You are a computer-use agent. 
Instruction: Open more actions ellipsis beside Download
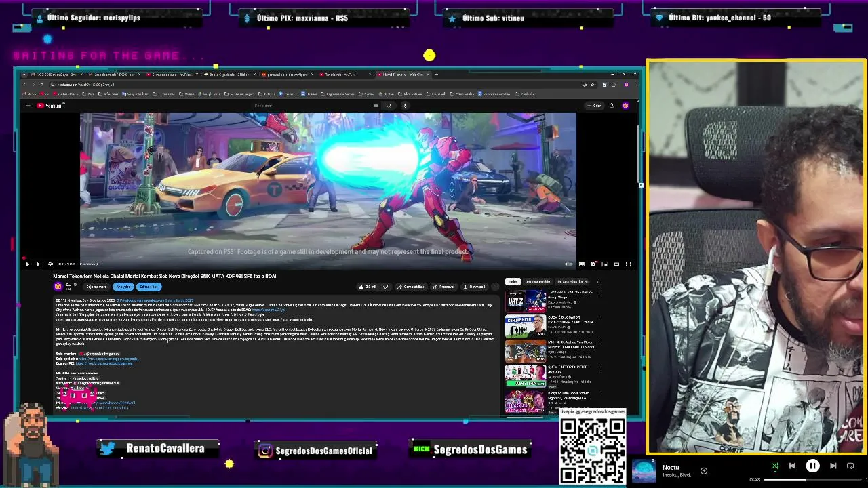click(495, 287)
